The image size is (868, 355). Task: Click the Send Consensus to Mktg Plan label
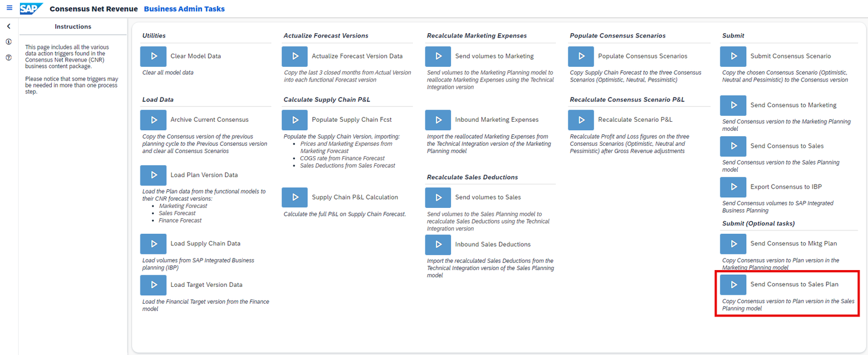[x=793, y=243]
